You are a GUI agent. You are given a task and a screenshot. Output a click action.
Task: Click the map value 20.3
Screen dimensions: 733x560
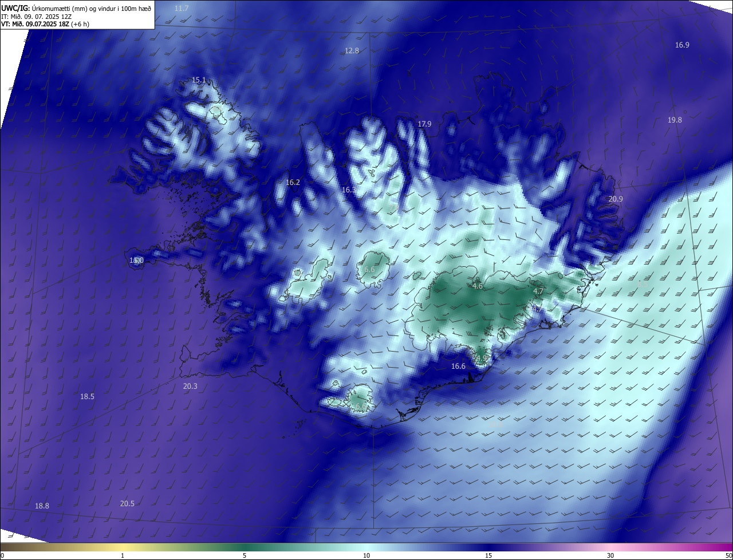tap(190, 386)
